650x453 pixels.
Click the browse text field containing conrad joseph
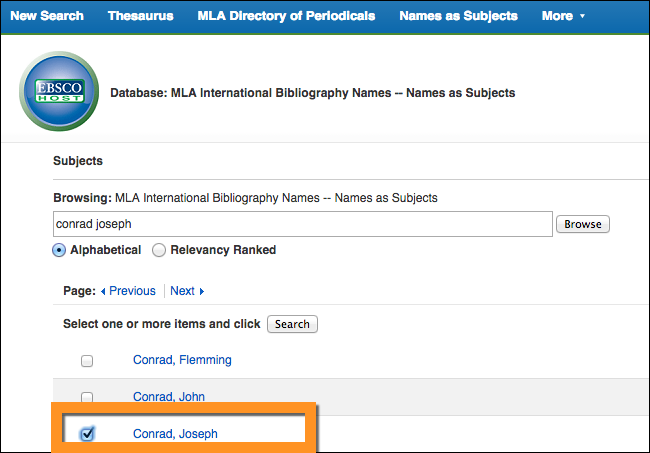303,224
